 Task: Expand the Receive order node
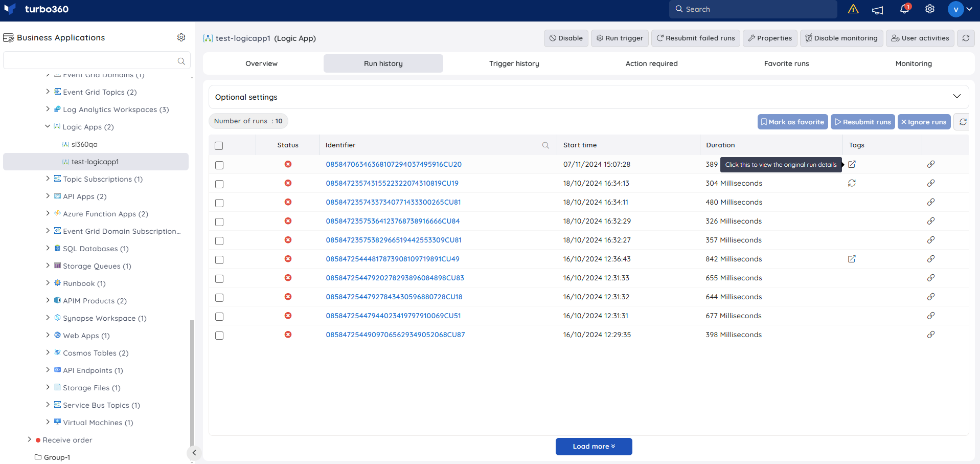pos(29,439)
